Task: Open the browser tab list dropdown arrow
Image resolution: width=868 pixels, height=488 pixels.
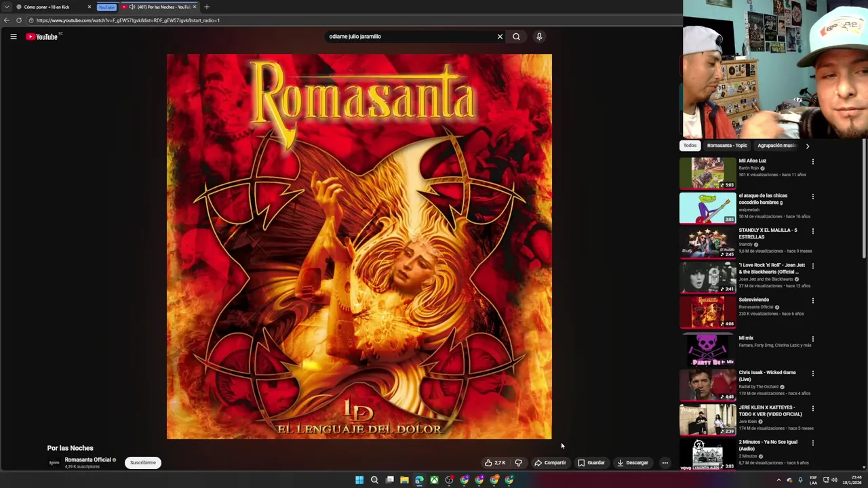Action: 6,7
